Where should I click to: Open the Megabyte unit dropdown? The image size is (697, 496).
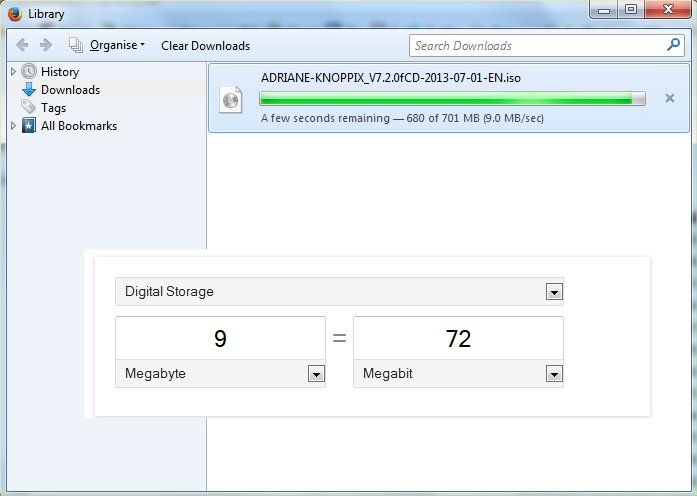(220, 373)
